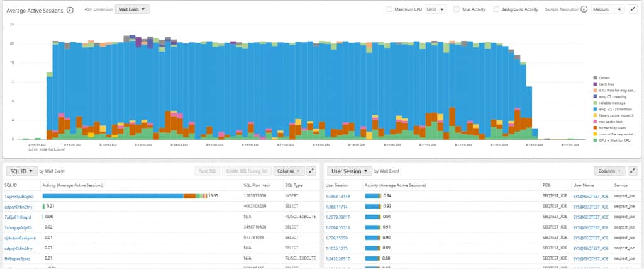The image size is (644, 269).
Task: Open the User Session dimension dropdown
Action: click(x=348, y=171)
